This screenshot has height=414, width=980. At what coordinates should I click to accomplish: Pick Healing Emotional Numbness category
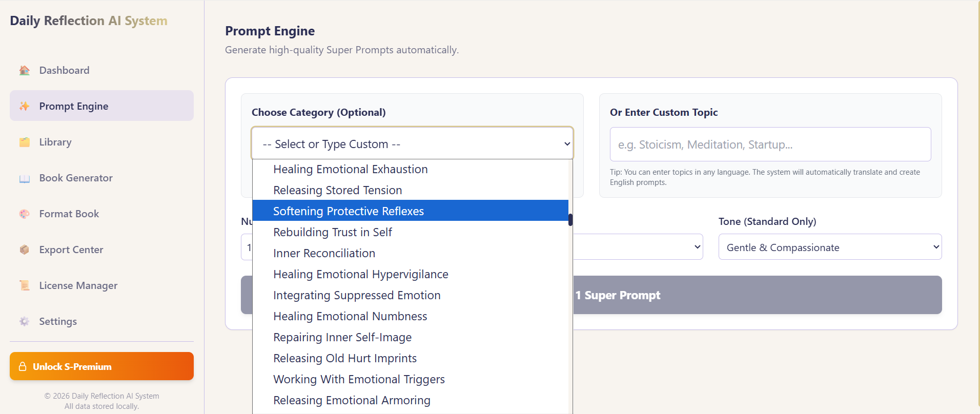350,316
